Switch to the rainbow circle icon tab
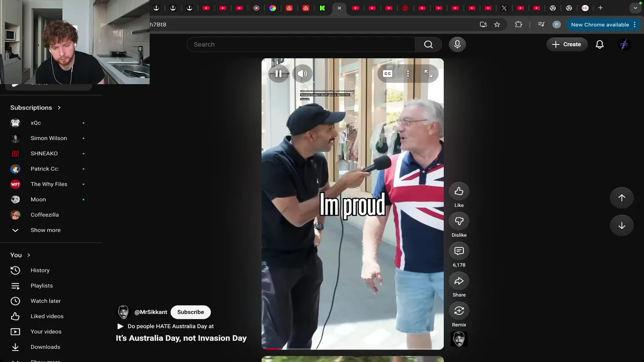The width and height of the screenshot is (644, 362). tap(273, 8)
